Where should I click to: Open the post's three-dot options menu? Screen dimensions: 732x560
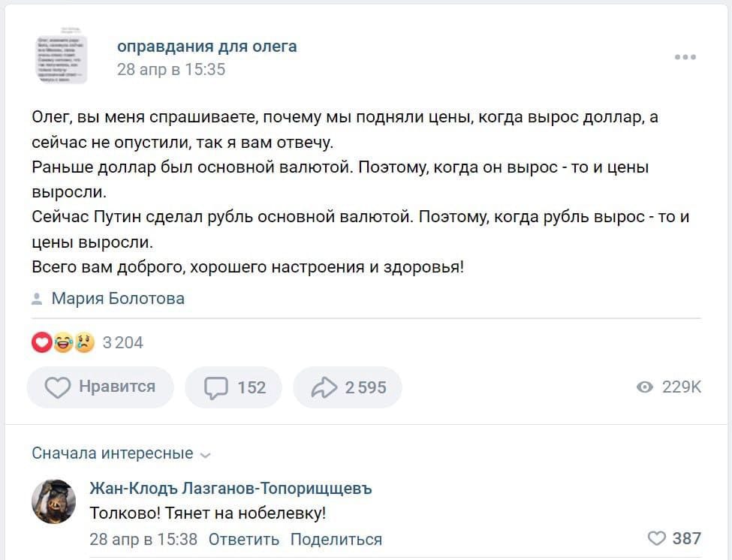point(685,57)
